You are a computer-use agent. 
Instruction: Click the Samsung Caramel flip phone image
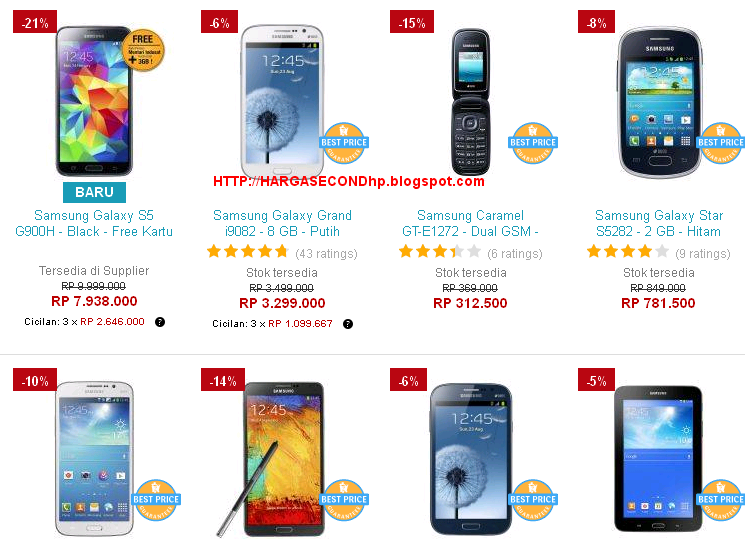pos(470,102)
